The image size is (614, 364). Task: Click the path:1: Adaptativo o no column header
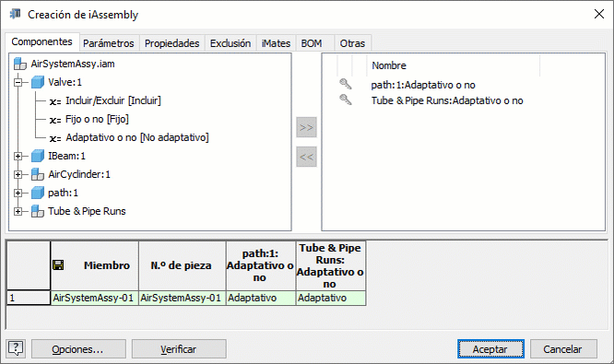coord(261,265)
